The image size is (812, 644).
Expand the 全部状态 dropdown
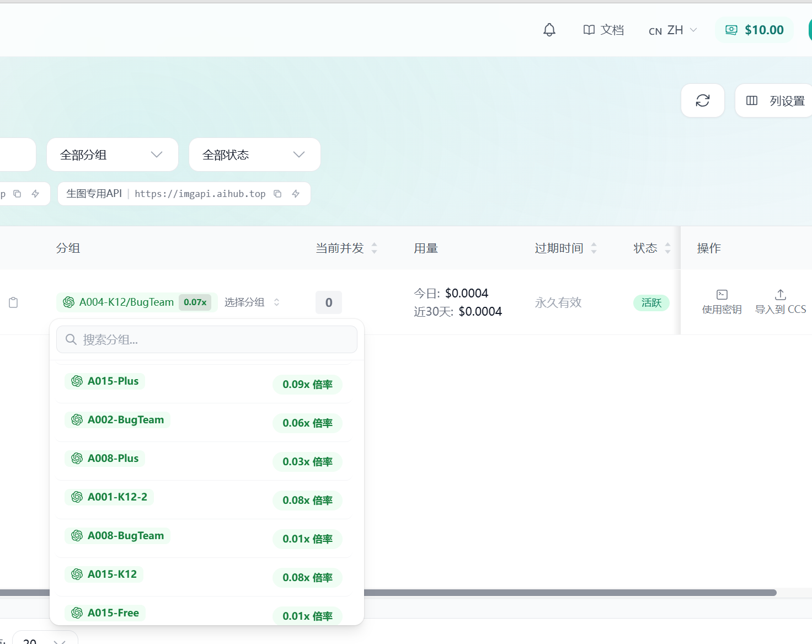click(255, 155)
